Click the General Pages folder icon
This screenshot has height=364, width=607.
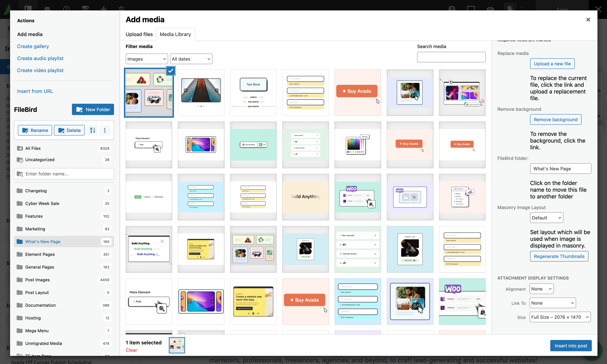[20, 267]
